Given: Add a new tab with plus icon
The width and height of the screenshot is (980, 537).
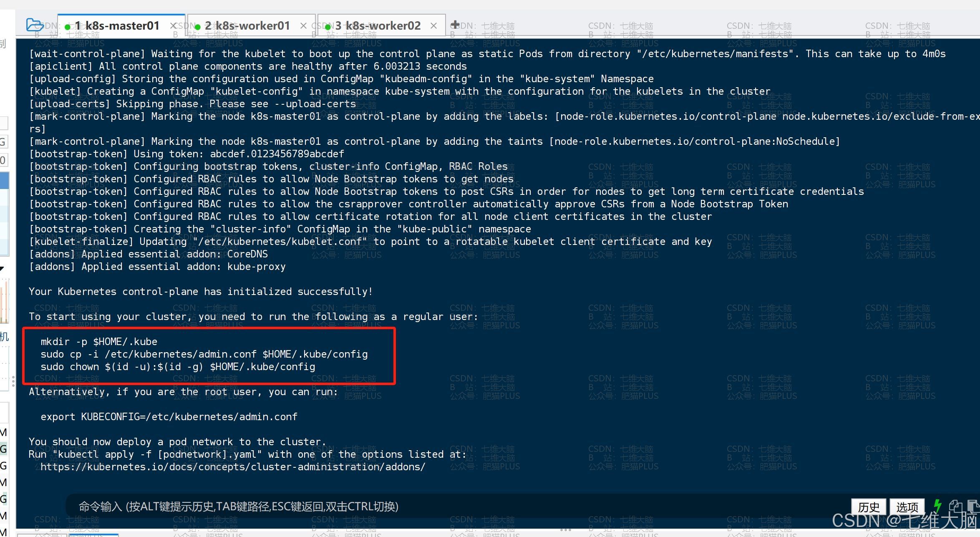Looking at the screenshot, I should (x=456, y=25).
